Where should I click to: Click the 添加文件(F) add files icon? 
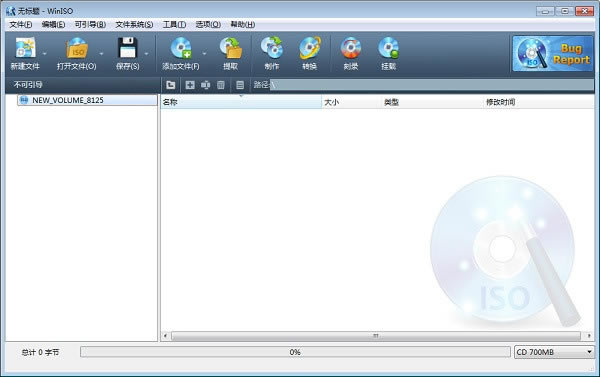pyautogui.click(x=181, y=48)
